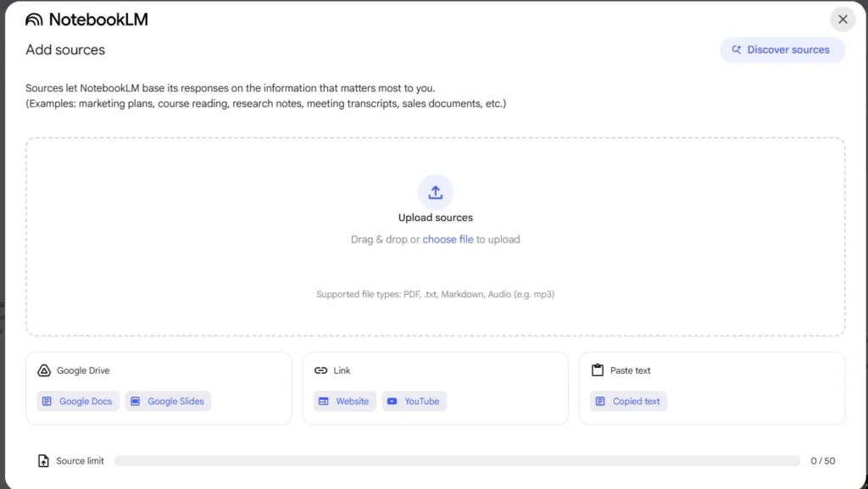Click the Supported file types text

(435, 294)
